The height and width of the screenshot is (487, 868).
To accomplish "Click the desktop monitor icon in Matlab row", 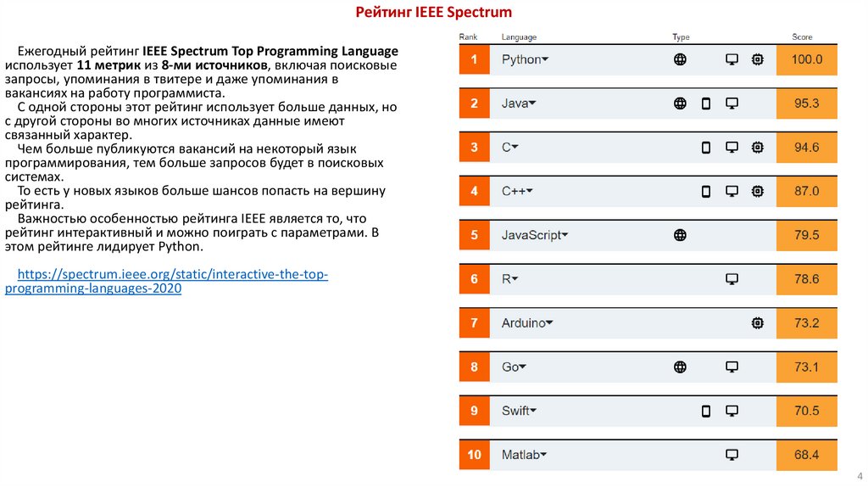I will (x=732, y=455).
